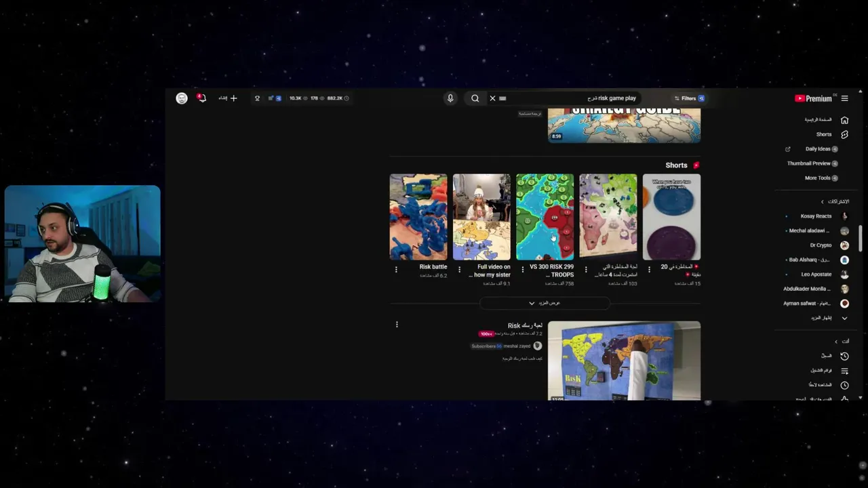This screenshot has height=488, width=868.
Task: Click the YouTube Premium logo
Action: (813, 98)
